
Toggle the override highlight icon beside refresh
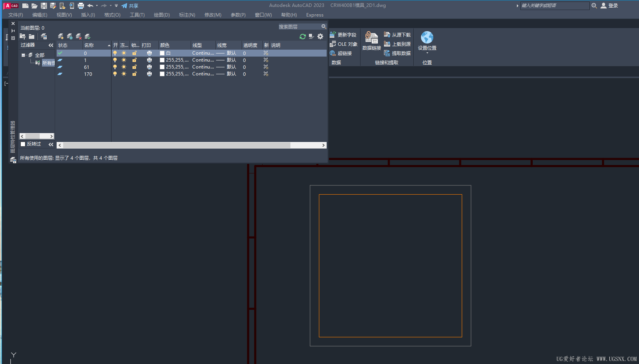click(x=312, y=37)
